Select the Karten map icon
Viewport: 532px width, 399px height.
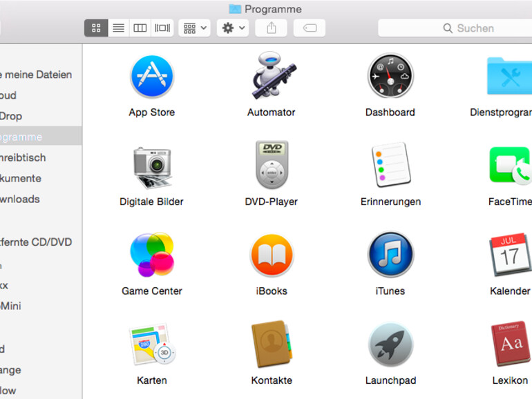pyautogui.click(x=153, y=344)
